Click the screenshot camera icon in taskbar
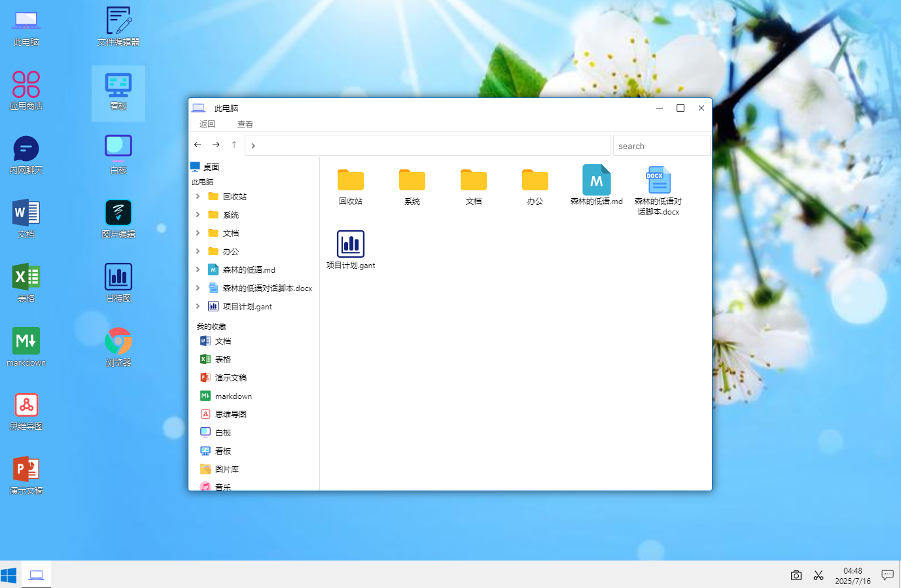This screenshot has height=588, width=901. 796,575
